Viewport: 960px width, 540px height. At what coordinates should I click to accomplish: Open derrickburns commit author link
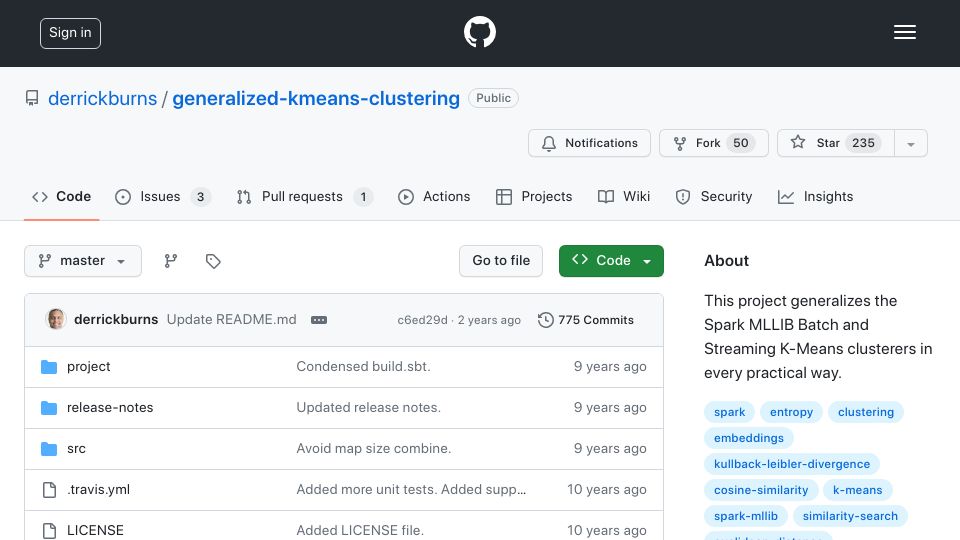pyautogui.click(x=116, y=320)
